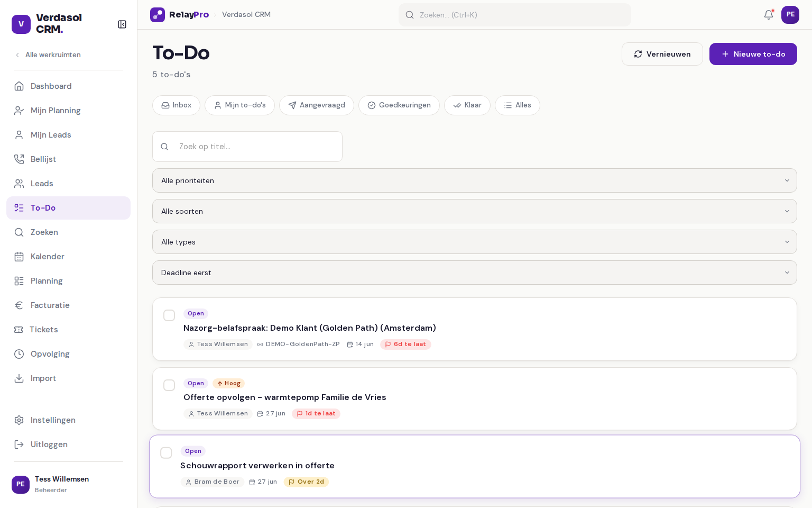Mark Schouwrapport verwerken in offerte as done
The height and width of the screenshot is (508, 812).
tap(166, 453)
